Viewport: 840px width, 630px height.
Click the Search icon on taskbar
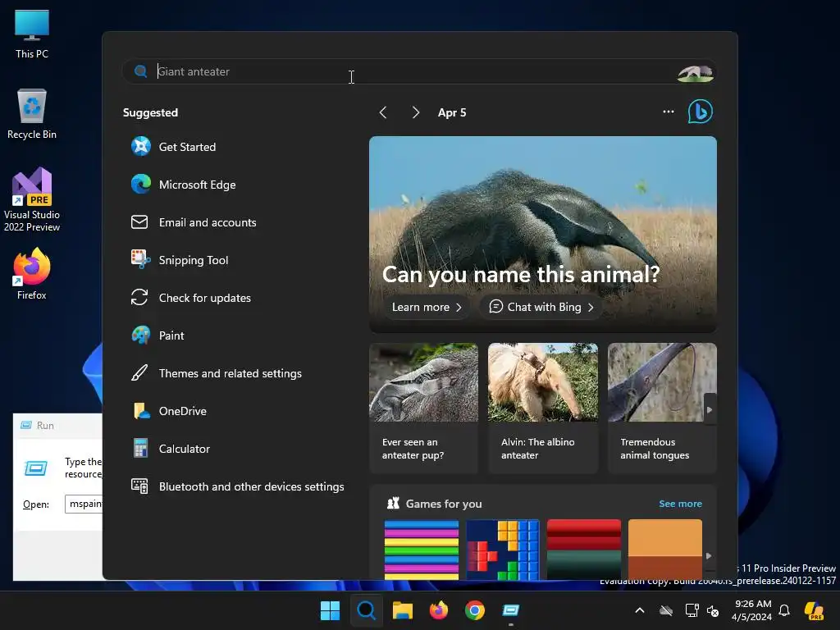[367, 610]
